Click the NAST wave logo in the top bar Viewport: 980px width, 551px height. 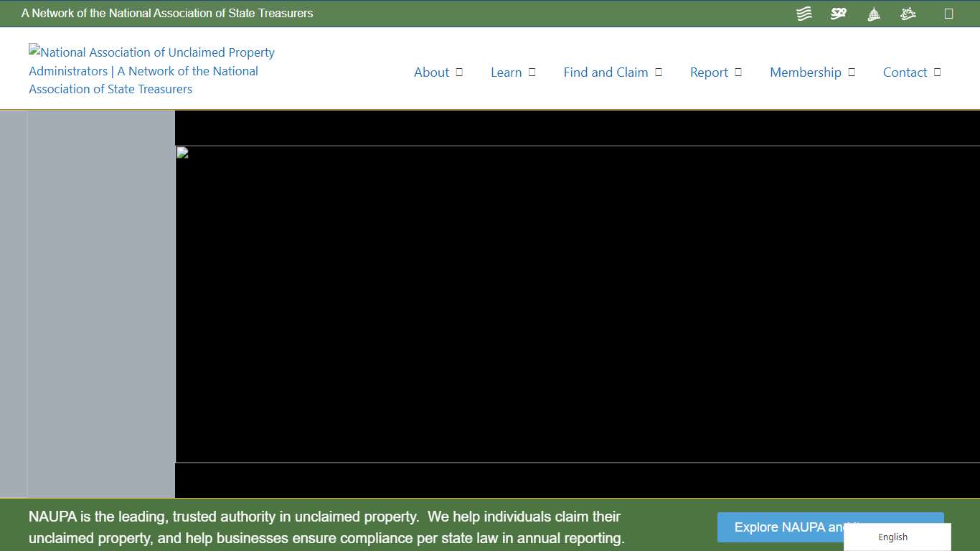click(804, 13)
